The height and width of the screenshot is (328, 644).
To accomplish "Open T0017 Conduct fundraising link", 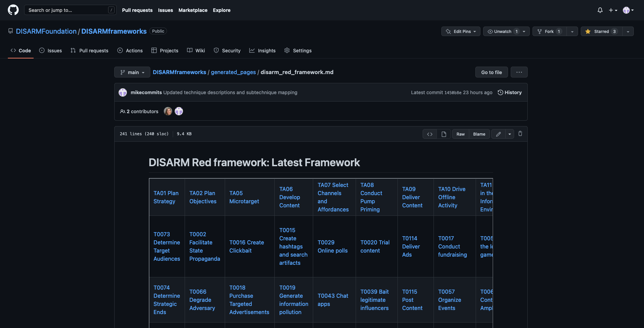I will (453, 246).
